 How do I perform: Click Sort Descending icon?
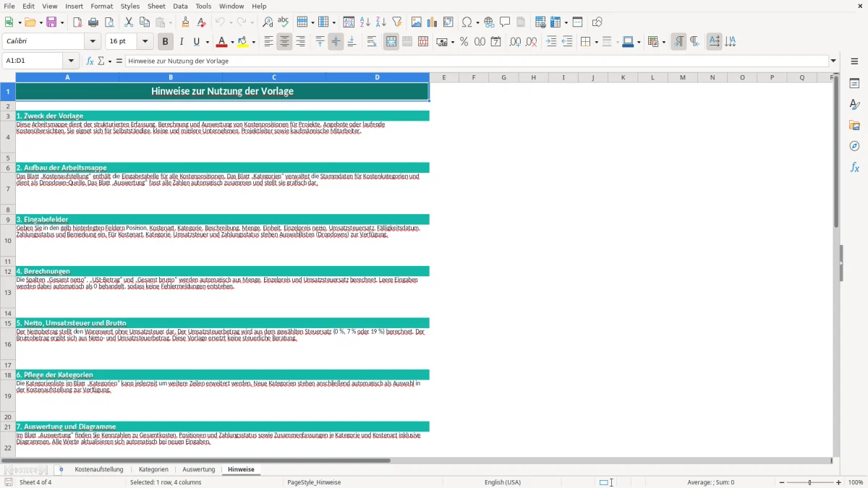tap(381, 22)
